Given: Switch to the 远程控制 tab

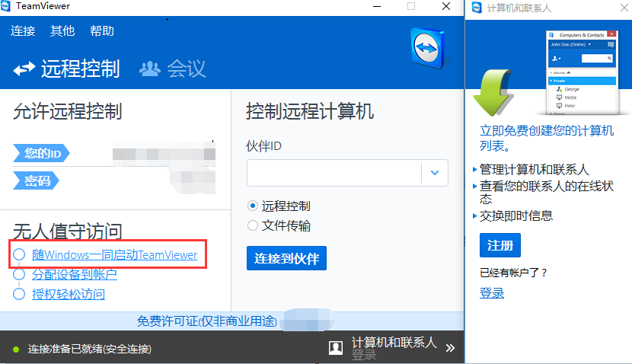Looking at the screenshot, I should (66, 69).
